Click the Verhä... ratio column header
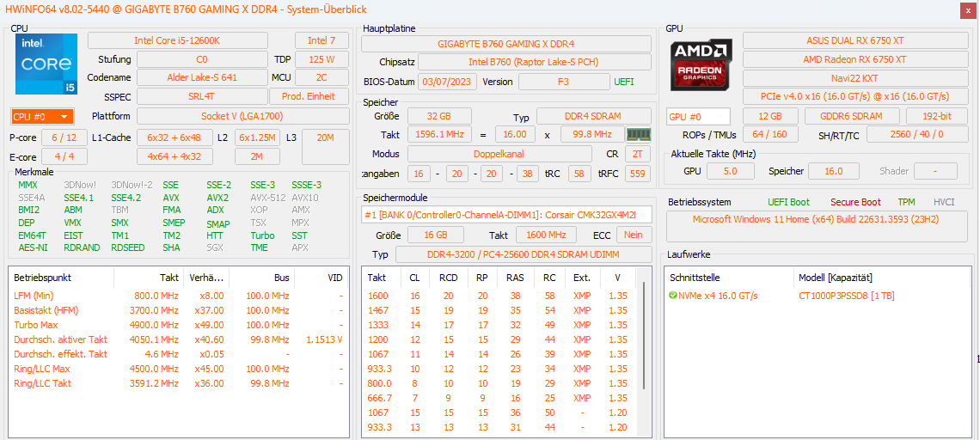The width and height of the screenshot is (980, 440). [206, 277]
